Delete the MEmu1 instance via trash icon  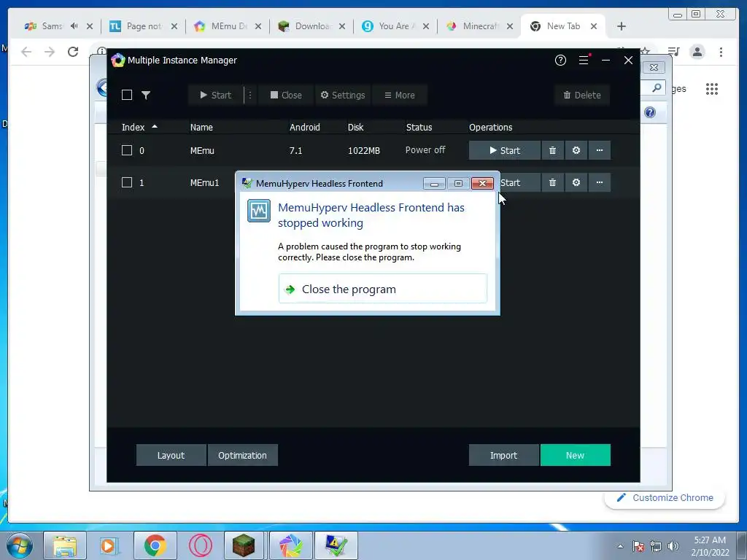(552, 182)
